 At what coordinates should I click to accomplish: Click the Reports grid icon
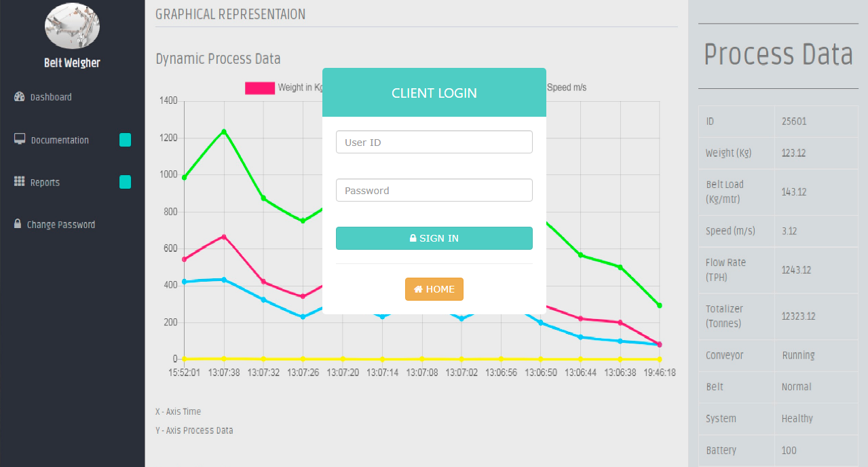tap(19, 182)
